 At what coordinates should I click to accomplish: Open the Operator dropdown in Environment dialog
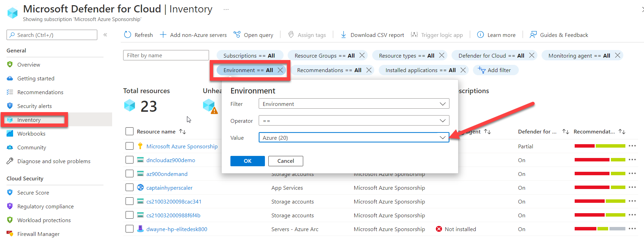[x=354, y=121]
